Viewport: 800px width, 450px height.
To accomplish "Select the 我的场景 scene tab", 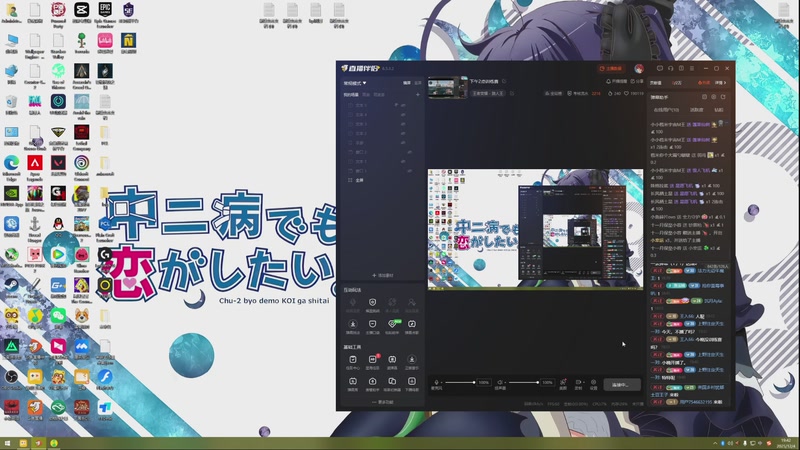I will 351,94.
